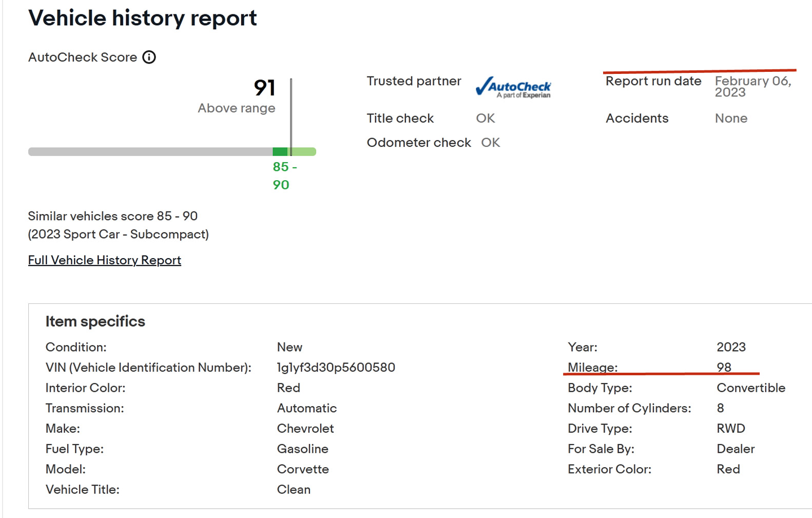Click the Chevrolet make value

click(x=305, y=429)
